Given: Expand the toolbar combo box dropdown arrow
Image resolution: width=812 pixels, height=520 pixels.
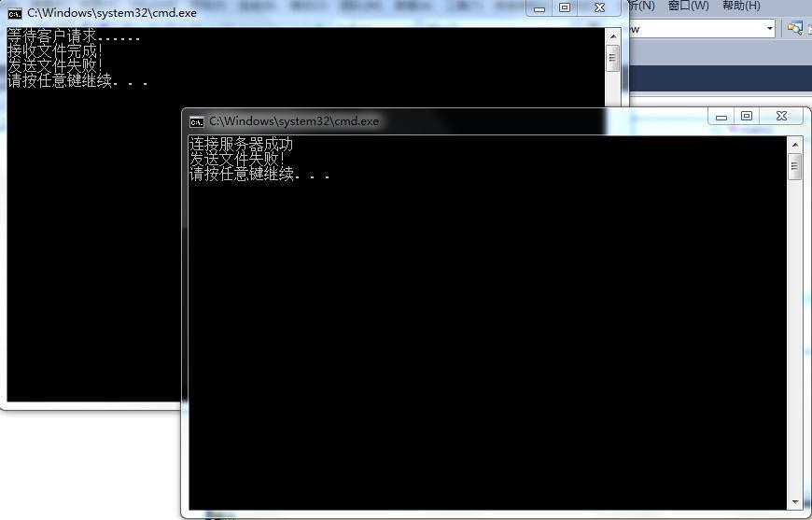Looking at the screenshot, I should tap(770, 29).
